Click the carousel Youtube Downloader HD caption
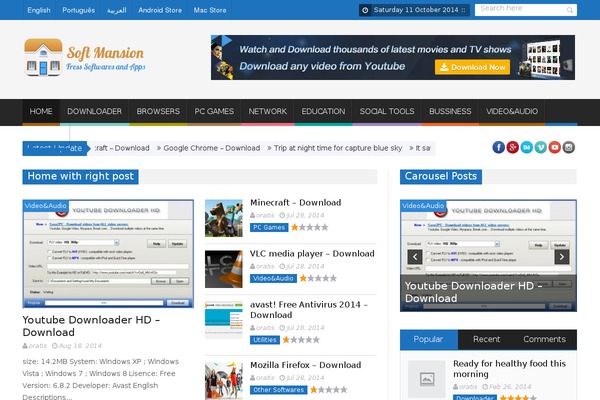The height and width of the screenshot is (400, 600). pos(473,292)
